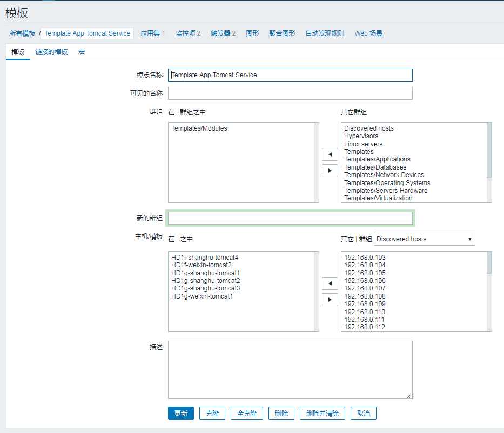This screenshot has height=433, width=504.
Task: Click into the 描述 text area
Action: click(x=290, y=370)
